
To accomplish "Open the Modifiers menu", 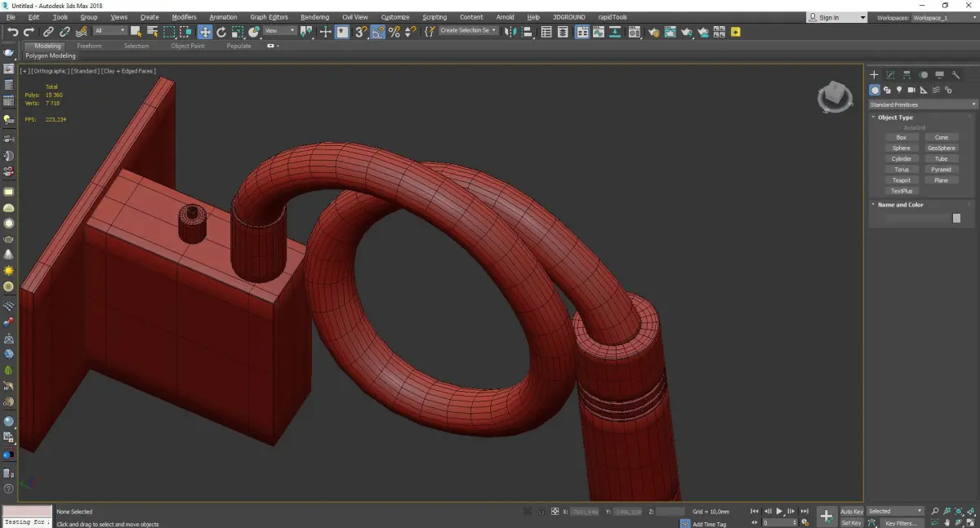I will (x=184, y=17).
